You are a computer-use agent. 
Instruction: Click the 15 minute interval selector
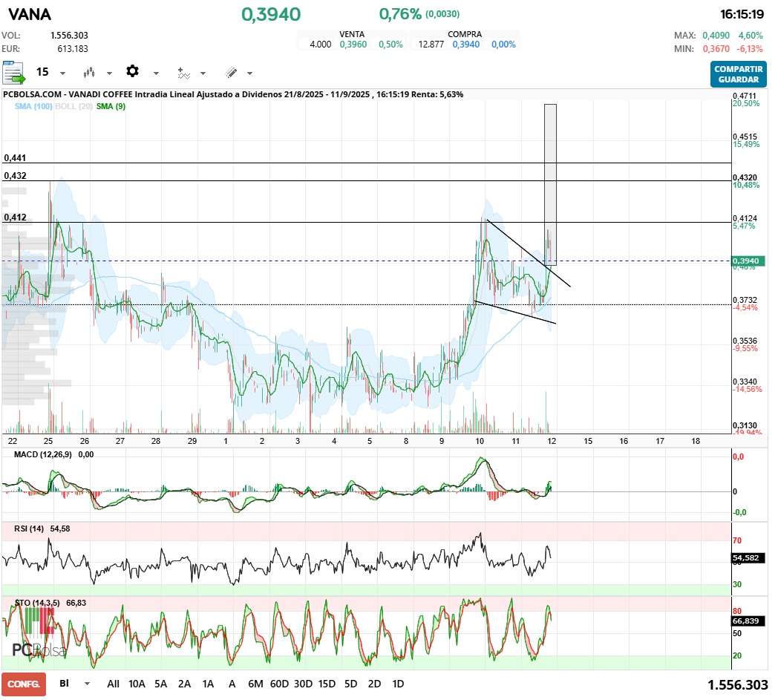[x=42, y=73]
